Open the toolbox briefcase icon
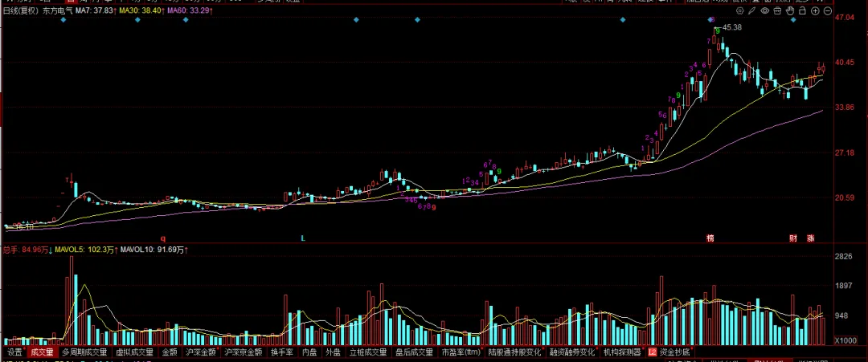 click(x=777, y=10)
